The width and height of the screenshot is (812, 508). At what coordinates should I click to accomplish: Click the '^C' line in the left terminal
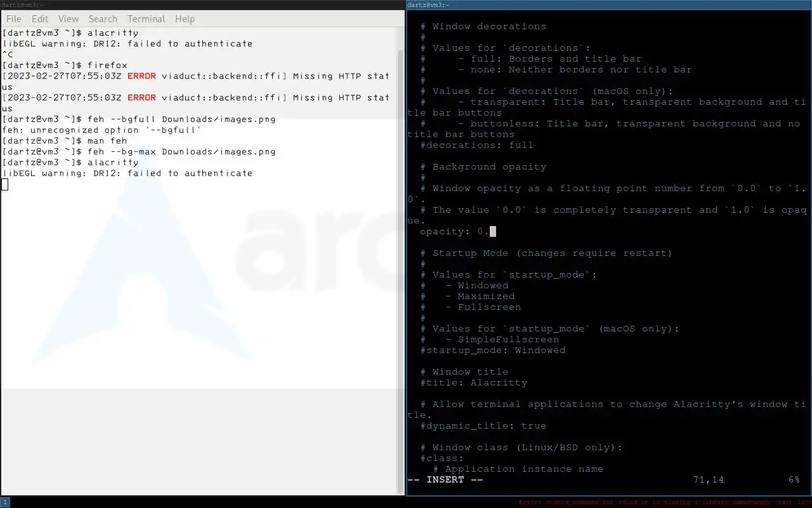7,55
